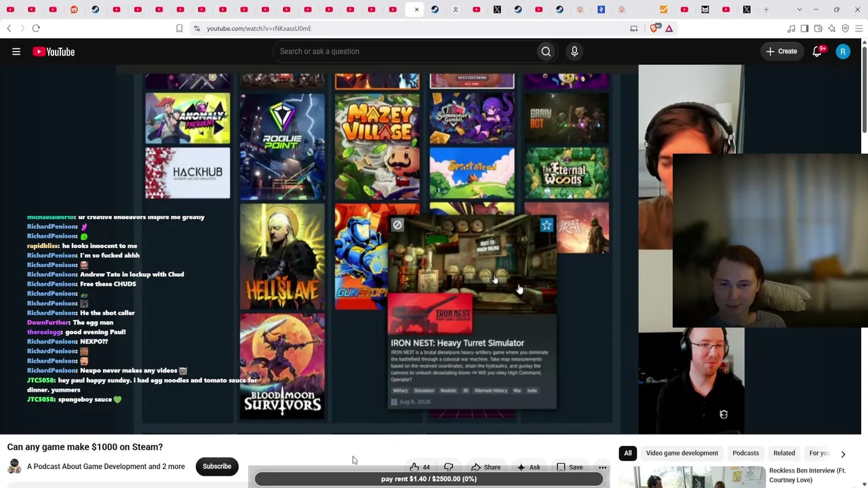
Task: Click the pay rent progress bar
Action: coord(429,479)
